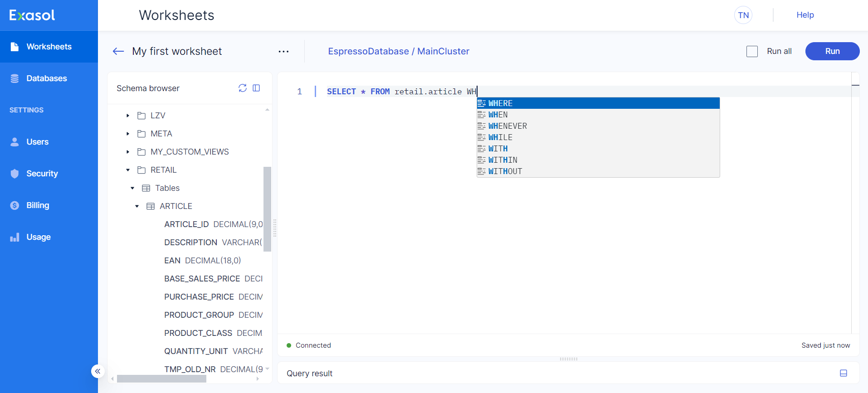The image size is (868, 393).
Task: Collapse the ARTICLE table node
Action: click(137, 206)
